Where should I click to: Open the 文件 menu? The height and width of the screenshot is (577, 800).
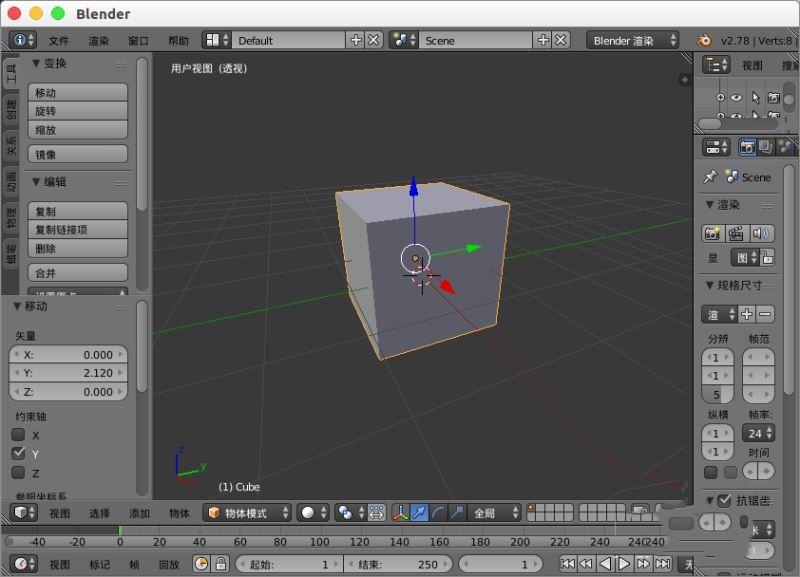click(x=59, y=40)
